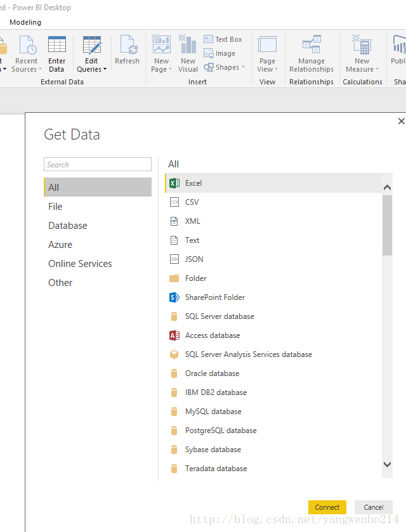The height and width of the screenshot is (532, 406).
Task: Focus the Search field in Get Data
Action: pos(98,164)
